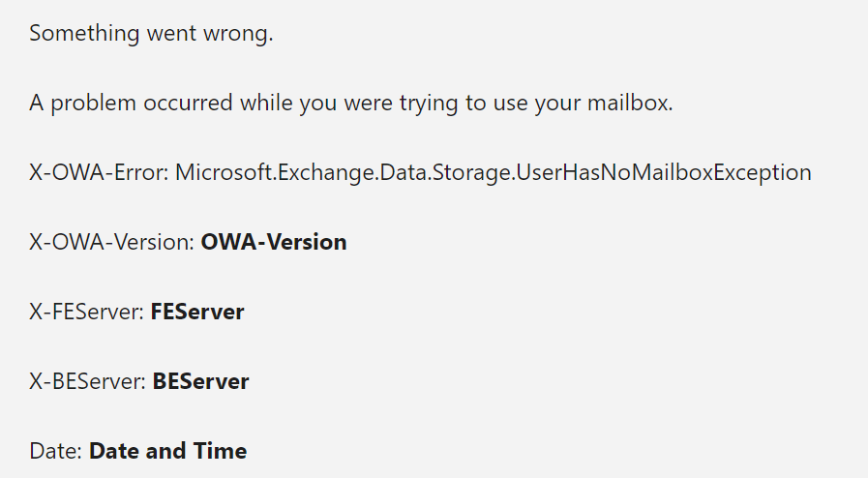Image resolution: width=868 pixels, height=478 pixels.
Task: Click the bold "Date and Time" value
Action: tap(167, 451)
